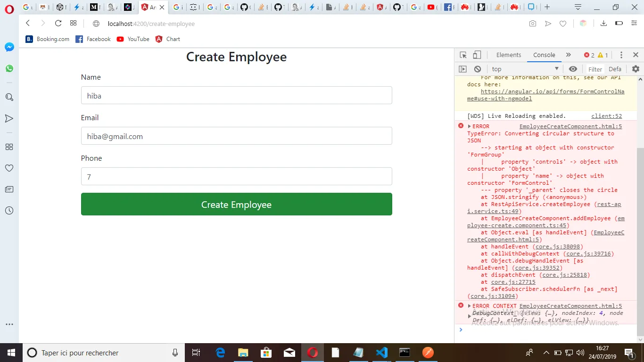
Task: Open the 'top' JavaScript context dropdown
Action: coord(525,69)
